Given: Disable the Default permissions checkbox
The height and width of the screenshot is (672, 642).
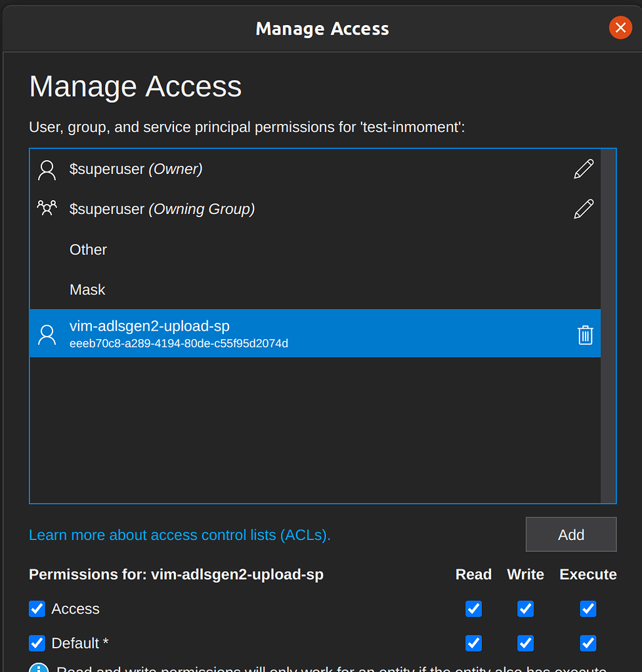Looking at the screenshot, I should pyautogui.click(x=37, y=643).
